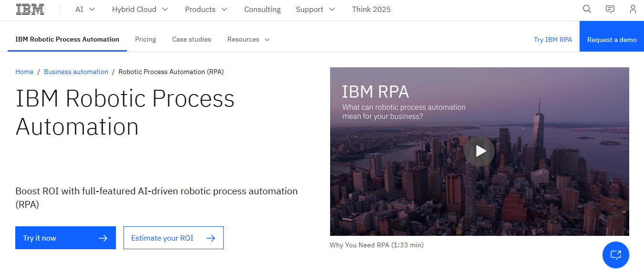Click the Try IBM RPA link
644x275 pixels.
pos(553,40)
